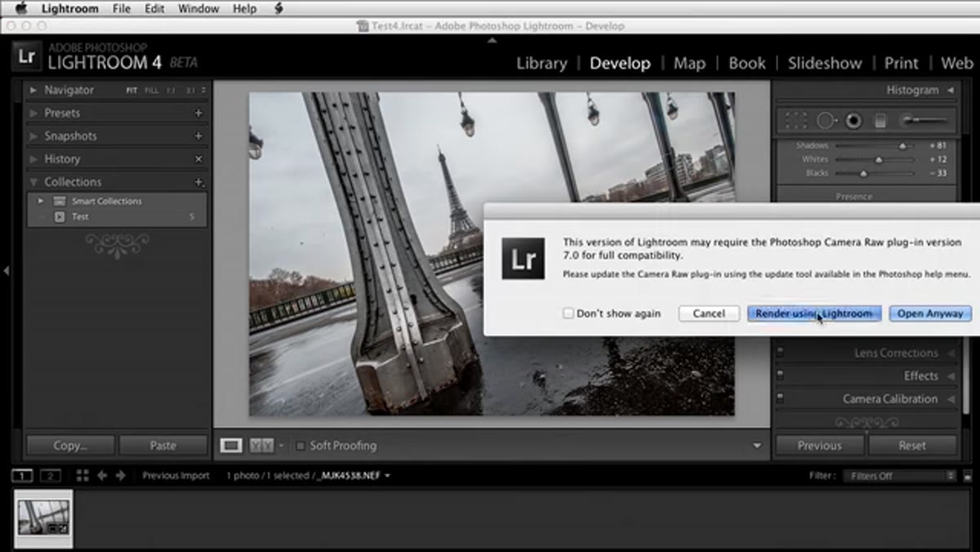Select the Graduated Filter tool

(x=880, y=121)
